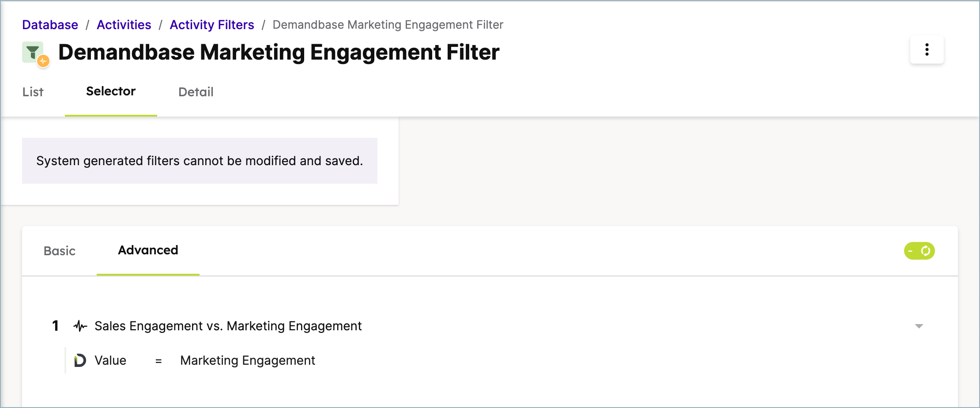
Task: Select the Selector tab
Action: 111,91
